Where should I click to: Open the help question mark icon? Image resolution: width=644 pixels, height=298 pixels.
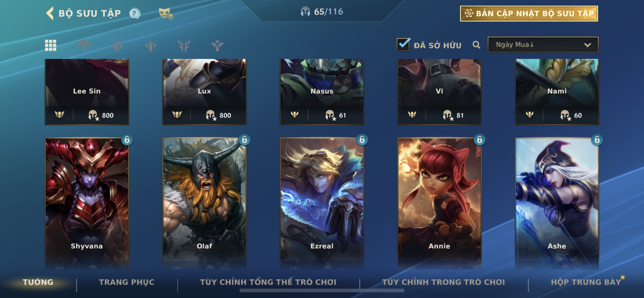[x=134, y=13]
